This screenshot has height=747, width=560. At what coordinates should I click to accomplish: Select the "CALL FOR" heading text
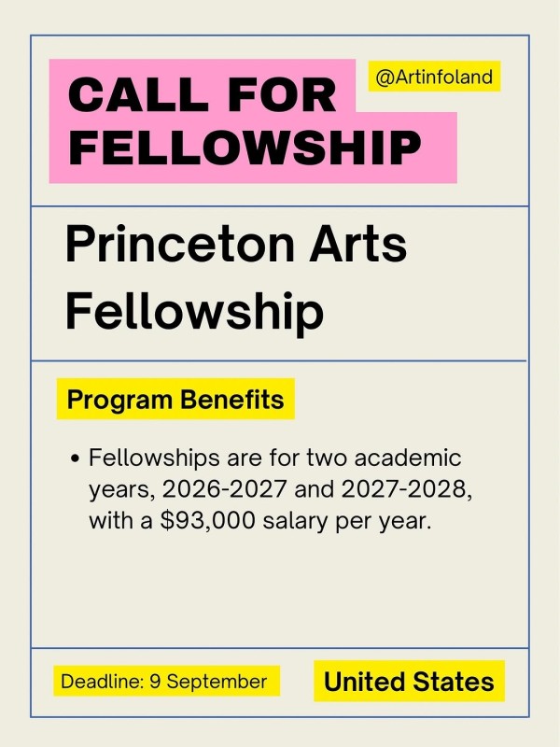pos(203,95)
